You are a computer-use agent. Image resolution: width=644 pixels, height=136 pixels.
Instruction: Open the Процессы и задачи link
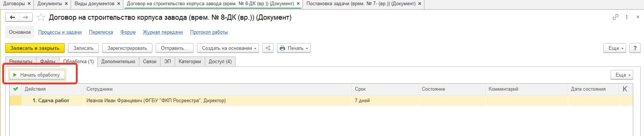tap(60, 32)
